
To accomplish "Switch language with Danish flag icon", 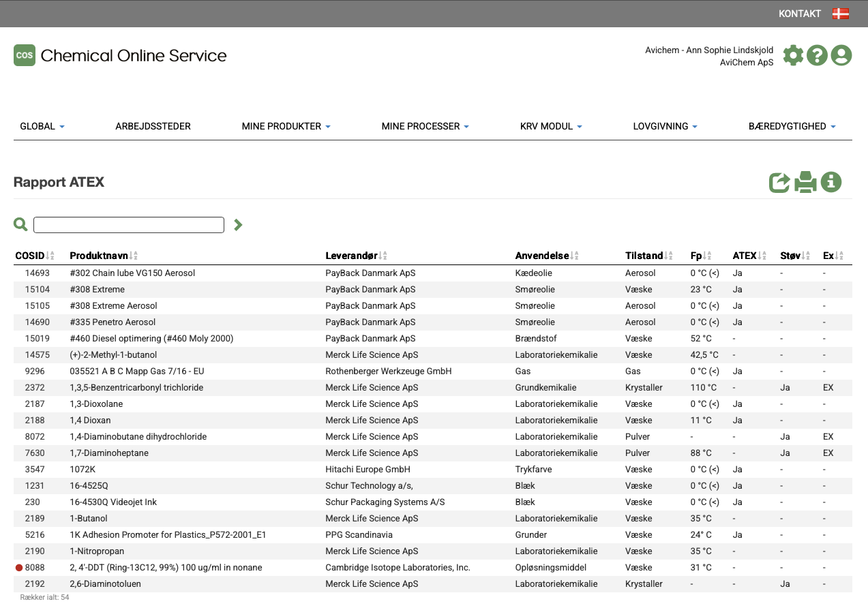I will pos(840,14).
